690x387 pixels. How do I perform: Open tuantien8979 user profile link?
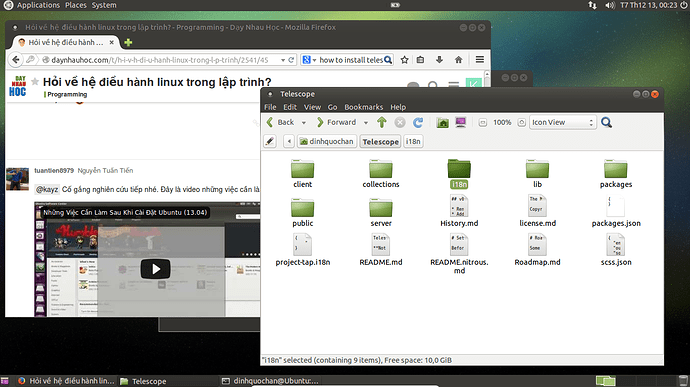click(54, 170)
